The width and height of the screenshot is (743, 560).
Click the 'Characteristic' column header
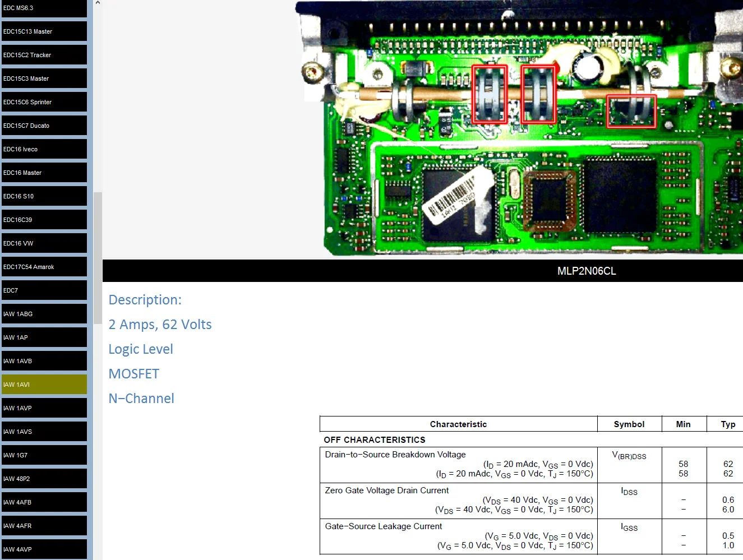458,424
